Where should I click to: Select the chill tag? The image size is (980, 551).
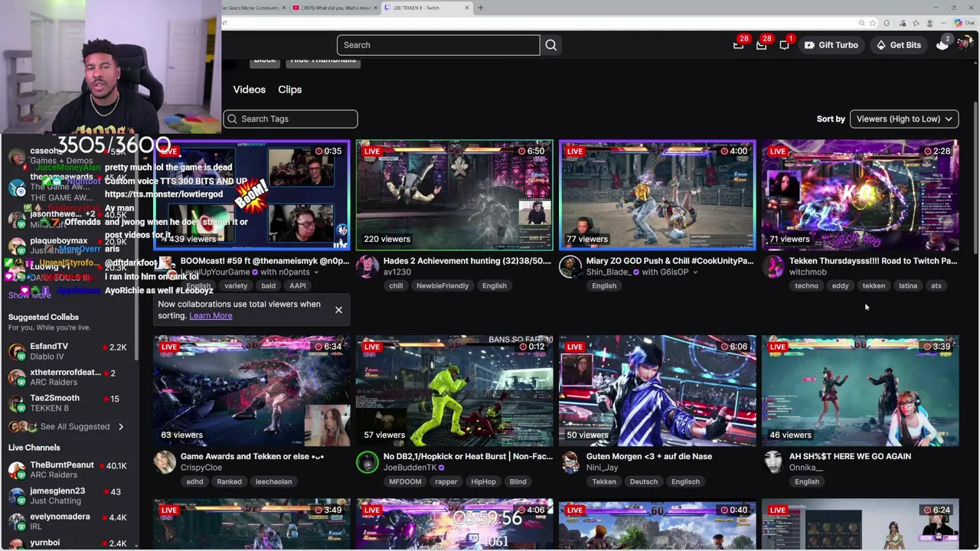point(396,285)
